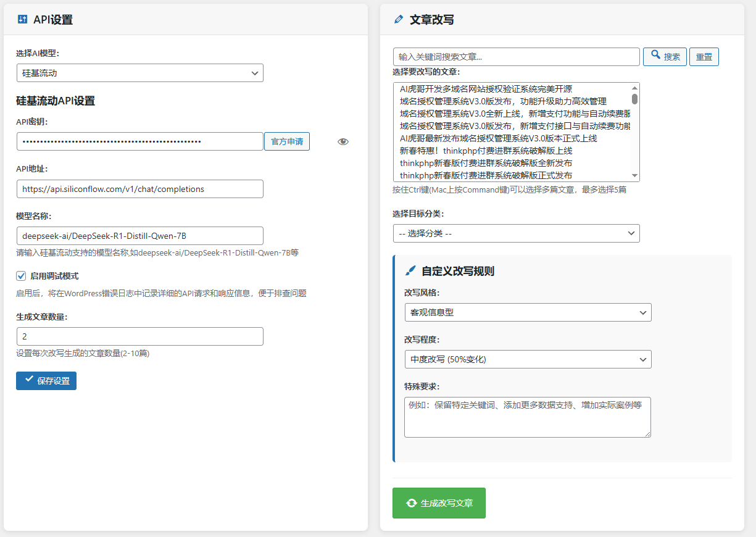This screenshot has width=756, height=537.
Task: Click the keyword search input field
Action: pos(516,56)
